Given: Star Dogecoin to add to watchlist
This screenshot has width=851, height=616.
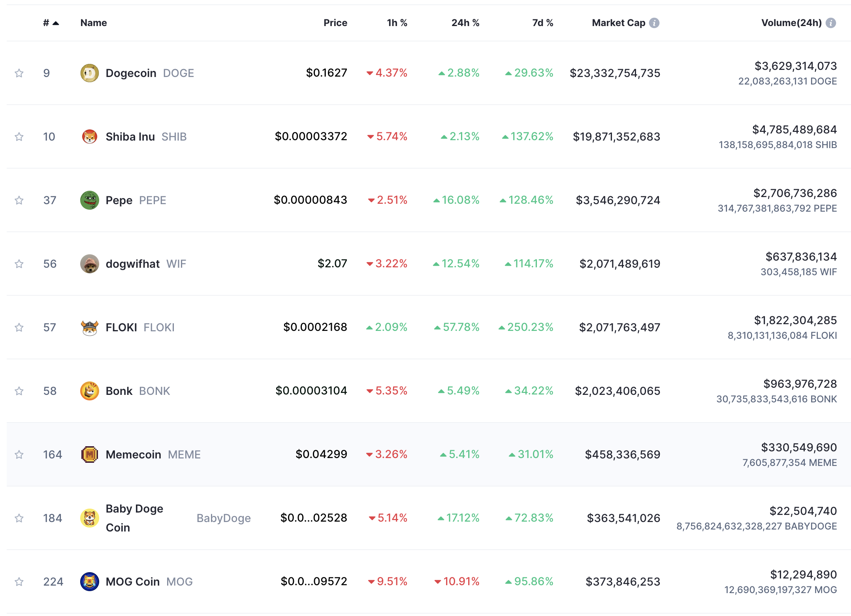Looking at the screenshot, I should point(19,73).
